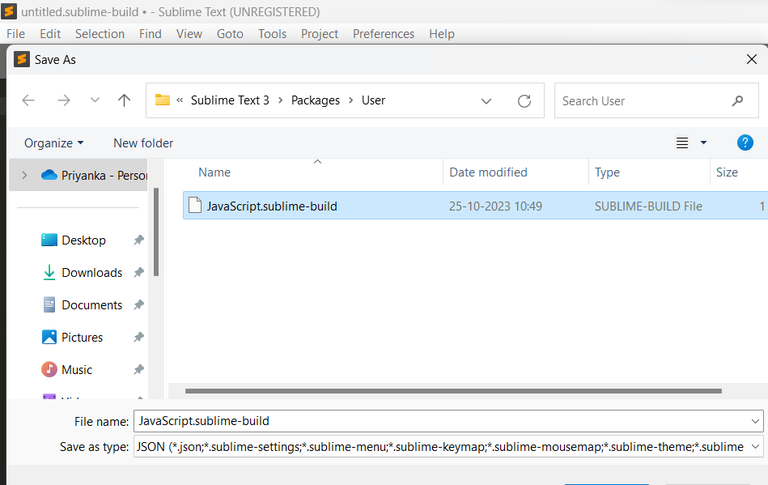
Task: Open the Find menu in Sublime Text
Action: 150,34
